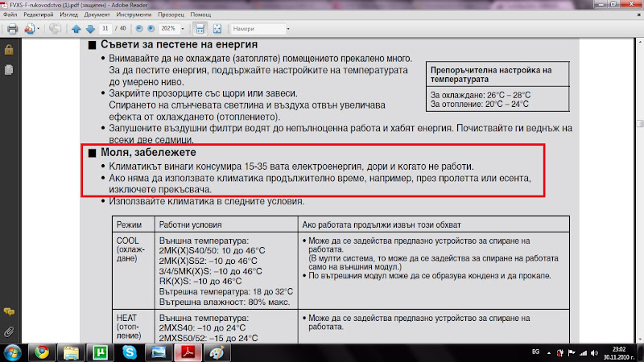Click the heading 'Съвети за пестене на енергия'
Viewport: 644px width, 362px height.
[179, 44]
